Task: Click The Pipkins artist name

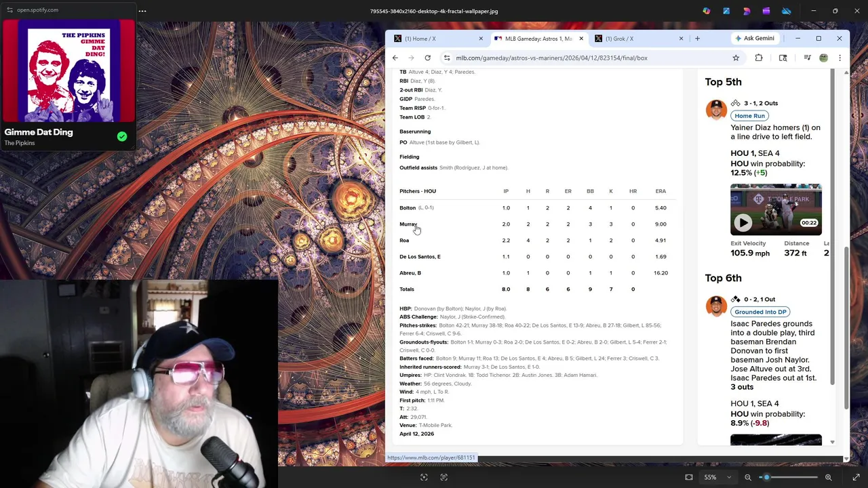Action: (x=20, y=143)
